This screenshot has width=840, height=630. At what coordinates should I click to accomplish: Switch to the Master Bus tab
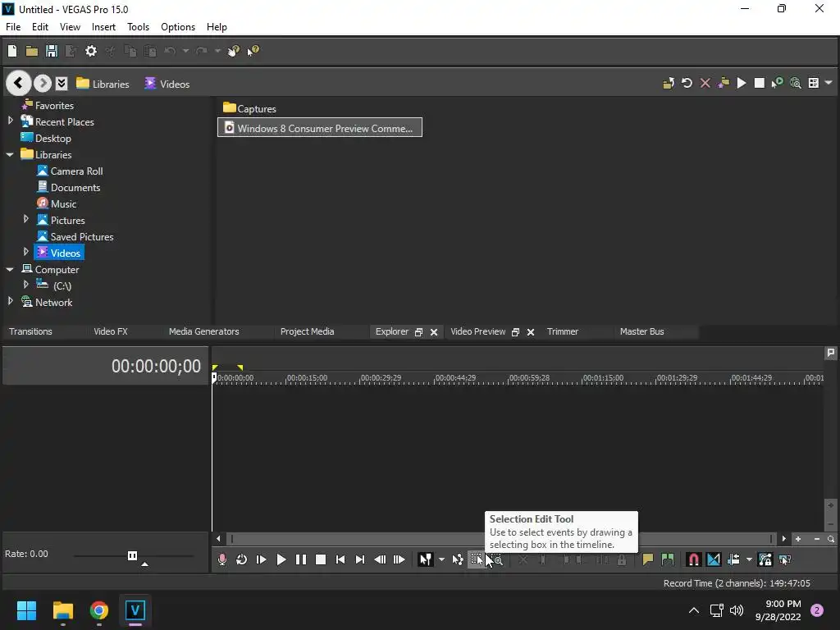point(641,331)
